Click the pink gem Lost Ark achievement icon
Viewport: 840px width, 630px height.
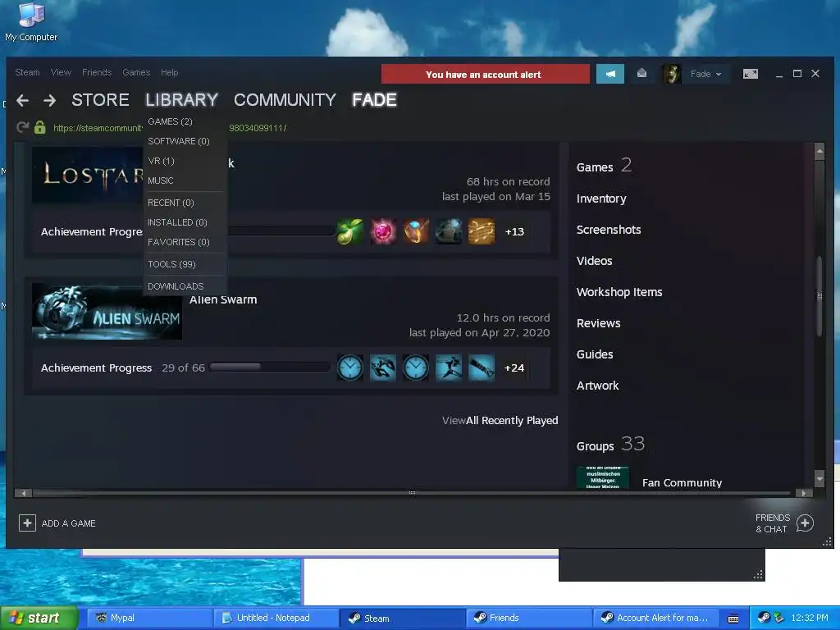click(x=383, y=231)
